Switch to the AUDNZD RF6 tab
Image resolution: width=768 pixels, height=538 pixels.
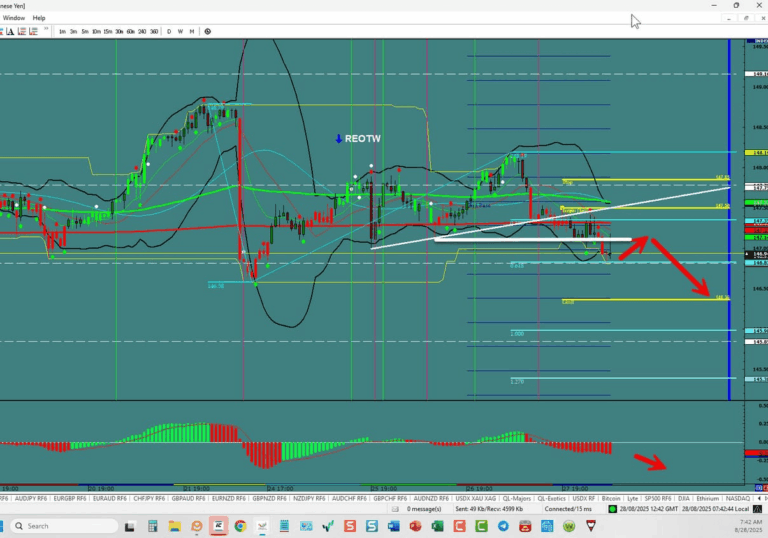pyautogui.click(x=432, y=498)
